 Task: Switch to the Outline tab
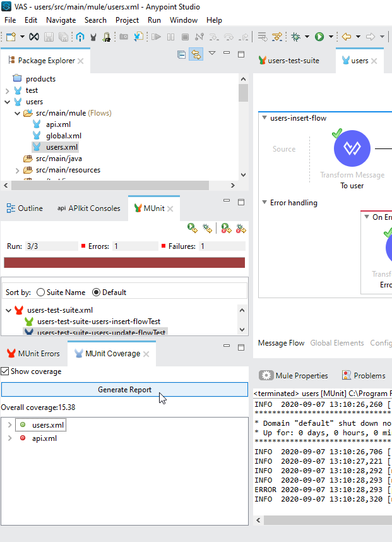pos(25,208)
